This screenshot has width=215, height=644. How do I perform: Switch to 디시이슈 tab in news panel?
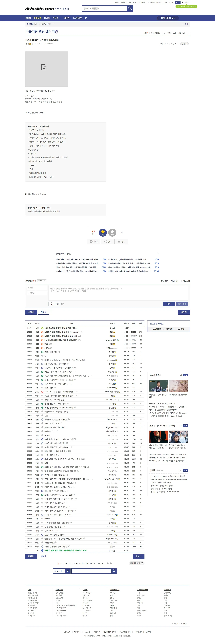coord(171,426)
